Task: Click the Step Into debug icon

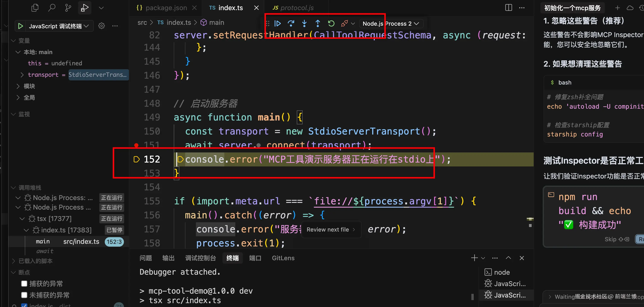Action: (304, 23)
